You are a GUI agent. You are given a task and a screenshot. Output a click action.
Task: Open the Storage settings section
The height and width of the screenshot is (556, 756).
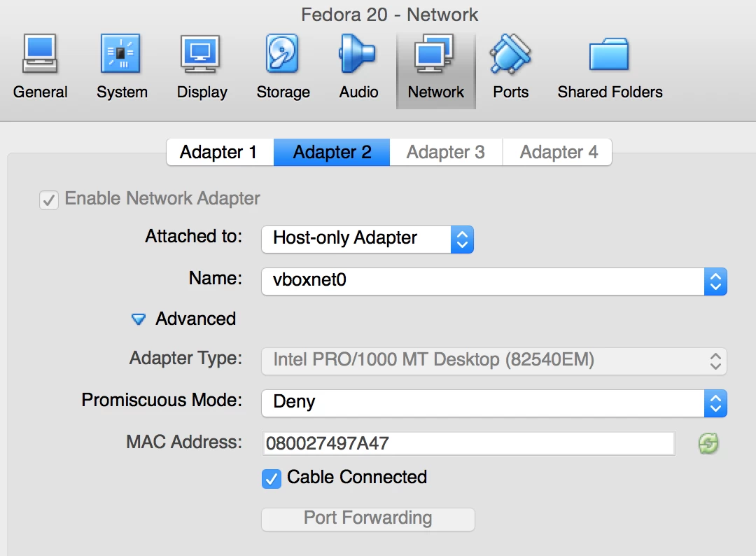click(283, 67)
